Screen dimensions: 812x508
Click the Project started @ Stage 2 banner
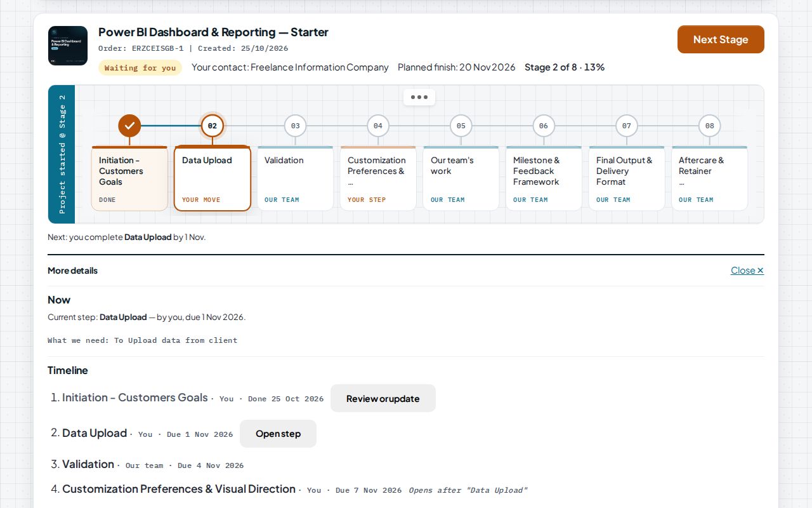coord(62,154)
